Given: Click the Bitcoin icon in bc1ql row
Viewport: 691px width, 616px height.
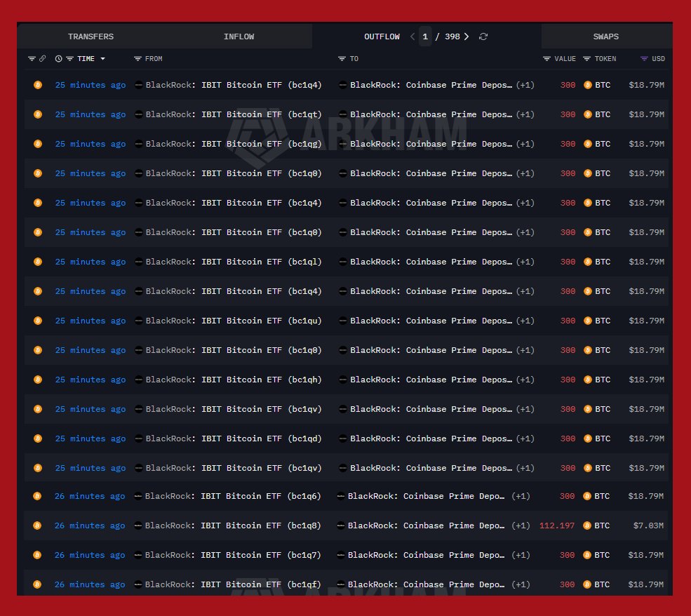Looking at the screenshot, I should pos(38,262).
